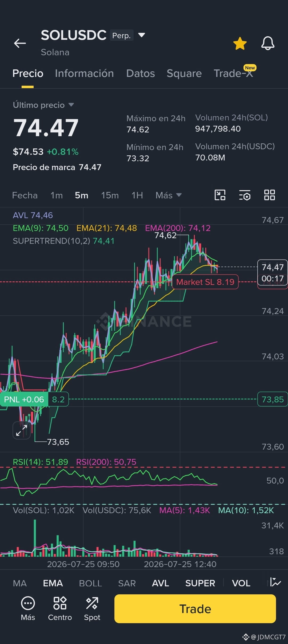Tap the Vol(USDC): 75,6K label
Viewport: 288px width, 644px height.
pyautogui.click(x=117, y=510)
